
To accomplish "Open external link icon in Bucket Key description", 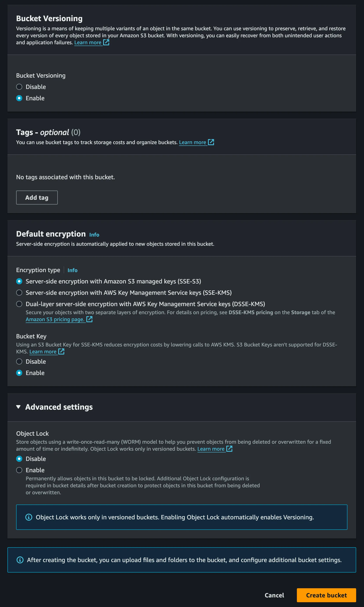I will click(x=61, y=351).
